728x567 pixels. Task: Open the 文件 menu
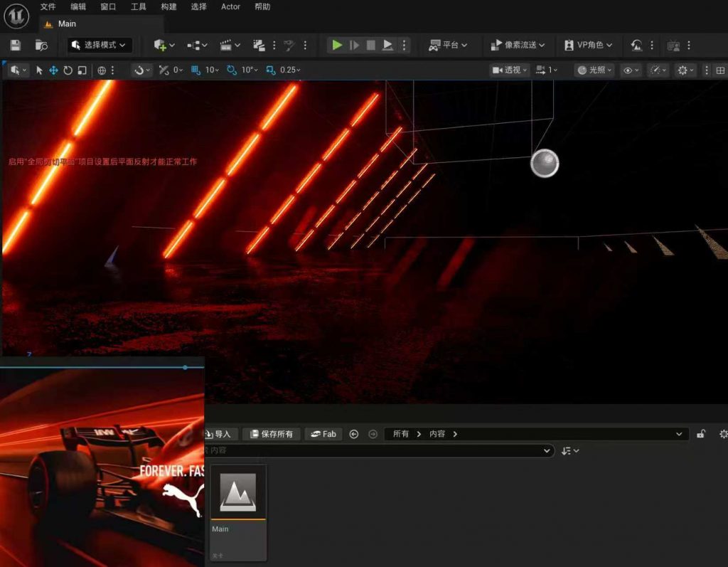48,6
